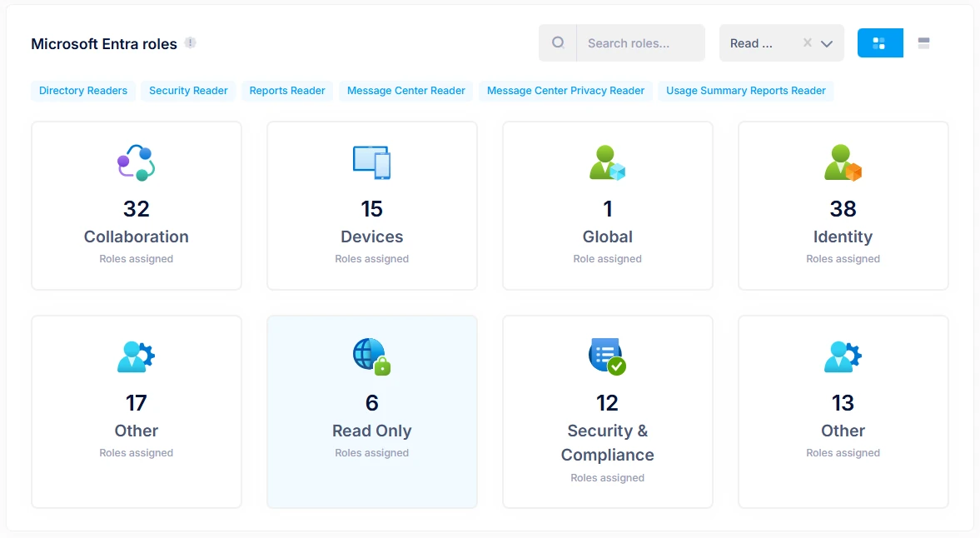This screenshot has width=980, height=538.
Task: Open the Reports Reader role tag
Action: point(287,91)
